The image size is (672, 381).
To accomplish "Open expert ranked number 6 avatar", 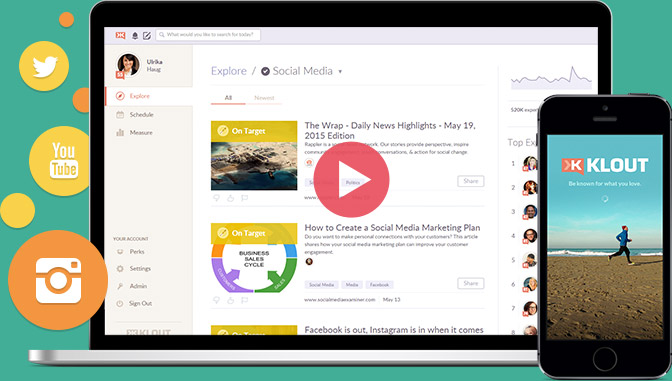I will (x=530, y=284).
